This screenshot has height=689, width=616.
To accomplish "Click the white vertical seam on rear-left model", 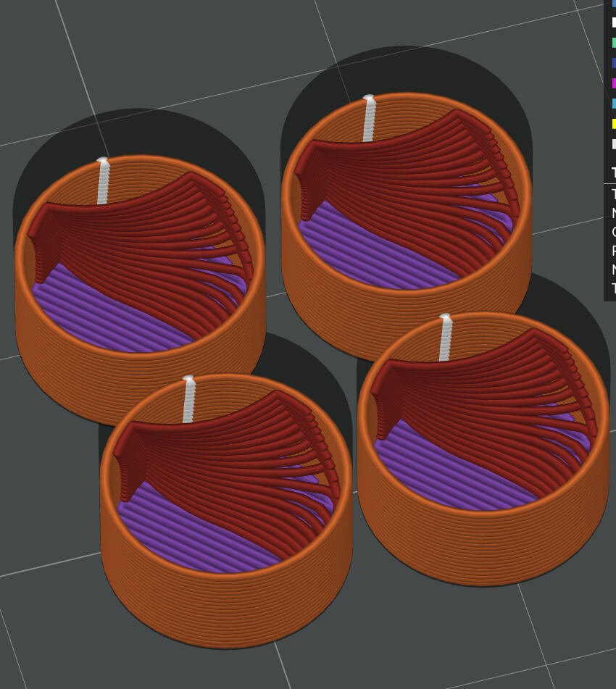I will coord(103,181).
